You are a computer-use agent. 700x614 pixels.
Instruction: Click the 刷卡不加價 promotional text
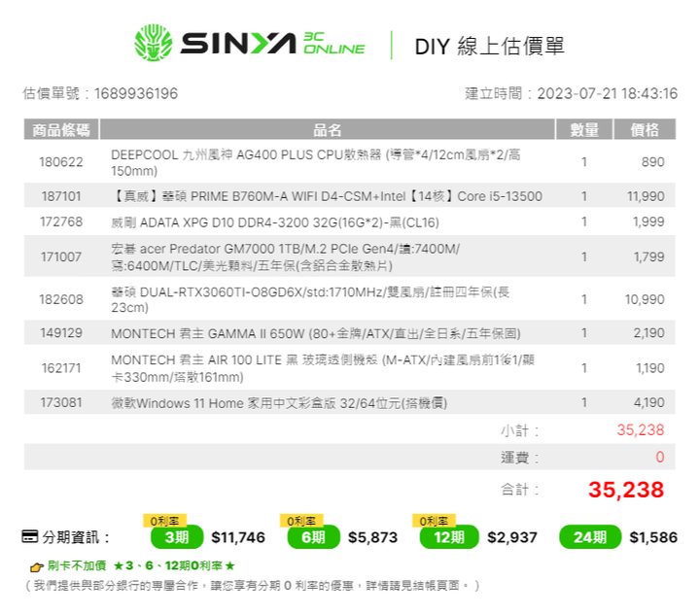(x=141, y=565)
